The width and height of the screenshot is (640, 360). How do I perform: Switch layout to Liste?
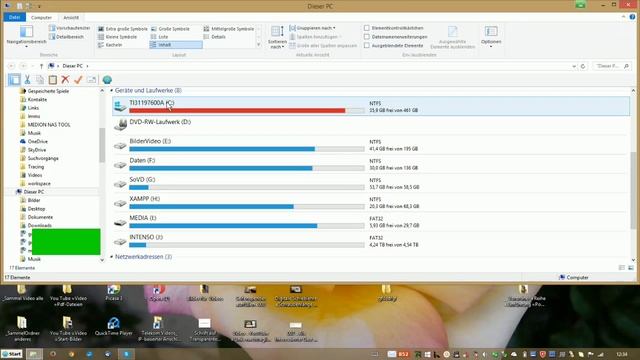pyautogui.click(x=160, y=37)
